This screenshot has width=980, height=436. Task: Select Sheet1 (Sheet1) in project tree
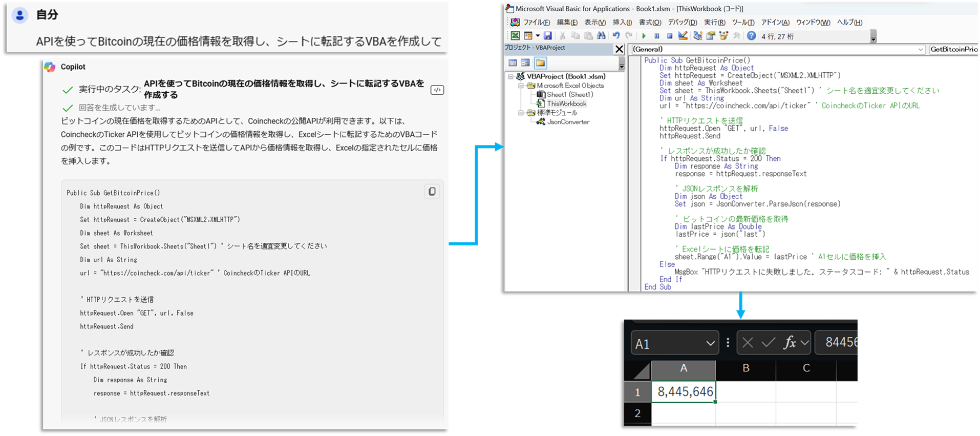click(569, 95)
